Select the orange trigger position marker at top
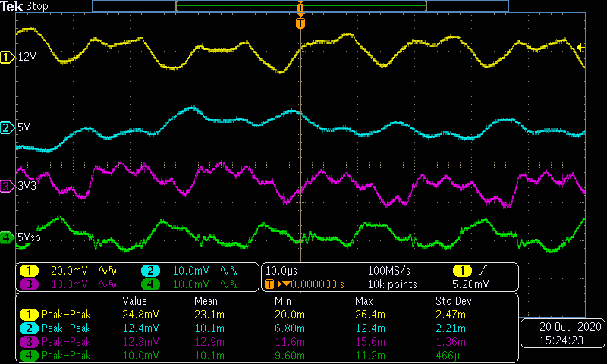Screen dimensions: 607x364 [x=300, y=24]
